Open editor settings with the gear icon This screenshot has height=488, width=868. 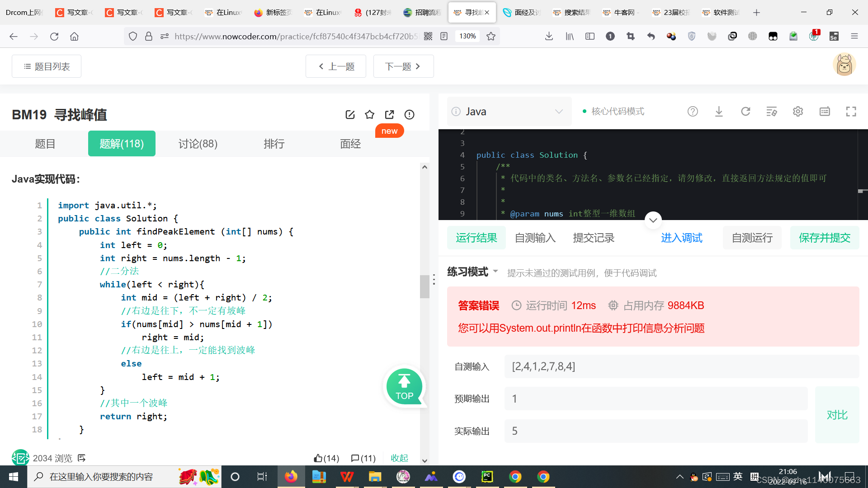[797, 111]
